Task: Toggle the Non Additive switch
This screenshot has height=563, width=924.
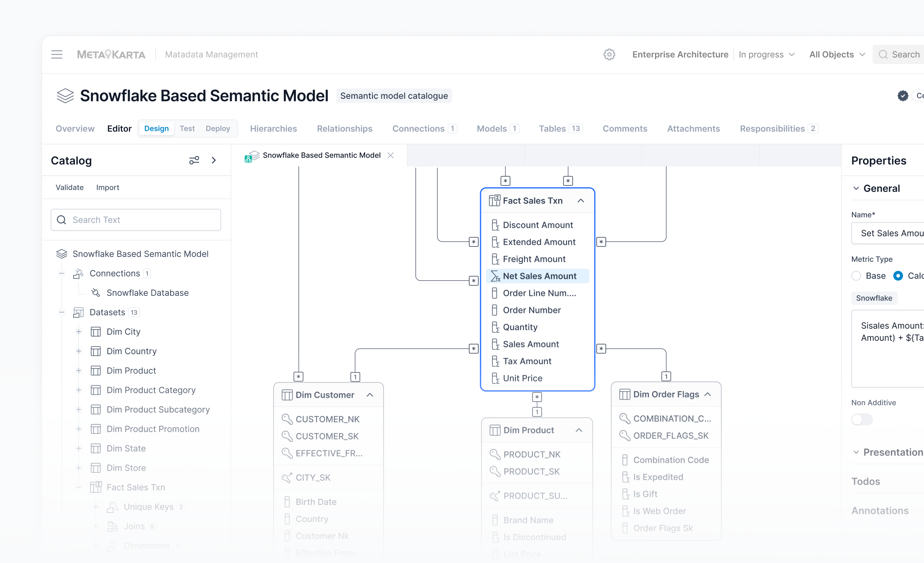Action: [862, 419]
